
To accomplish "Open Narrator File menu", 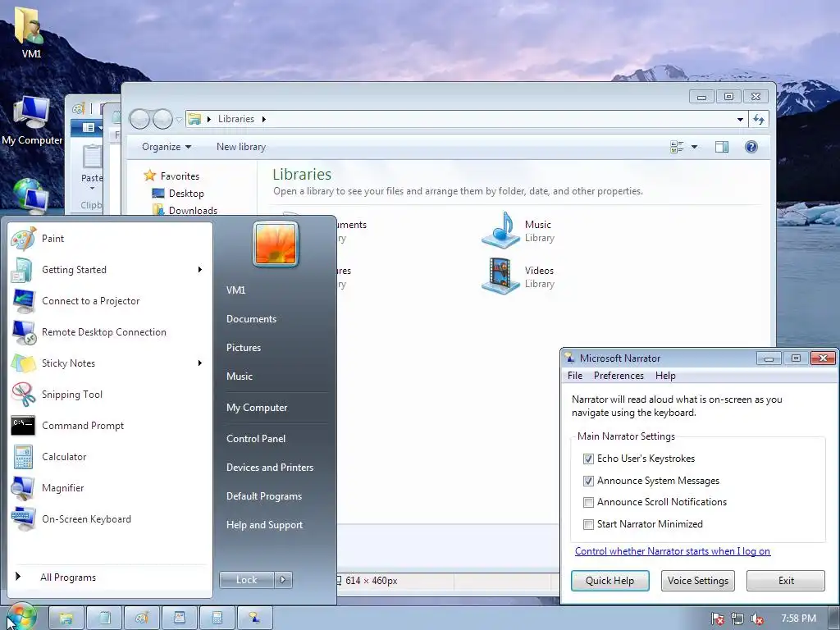I will coord(575,376).
